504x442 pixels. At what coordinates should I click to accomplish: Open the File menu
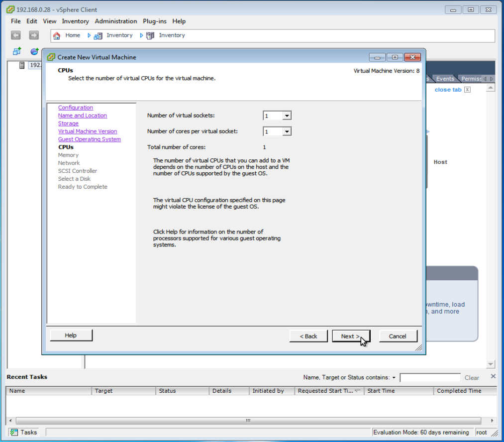pyautogui.click(x=16, y=21)
